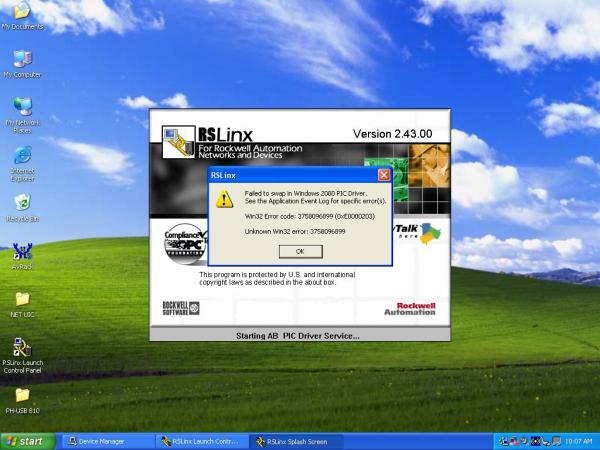
Task: Close the RSLinx error dialog
Action: pos(383,175)
